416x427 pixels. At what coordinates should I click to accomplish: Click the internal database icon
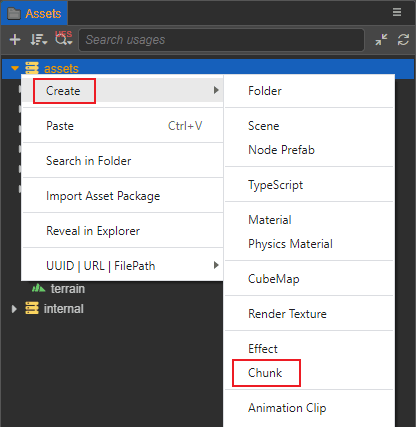click(32, 308)
